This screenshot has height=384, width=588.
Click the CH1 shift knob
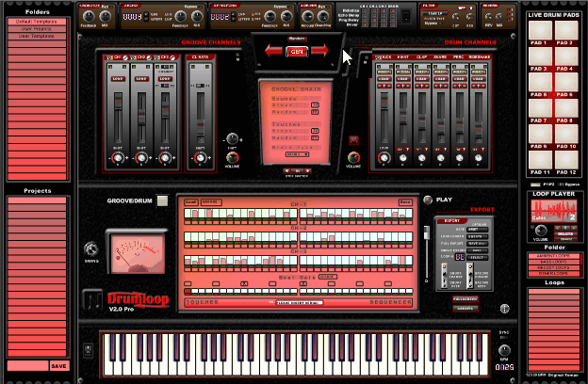[x=118, y=158]
